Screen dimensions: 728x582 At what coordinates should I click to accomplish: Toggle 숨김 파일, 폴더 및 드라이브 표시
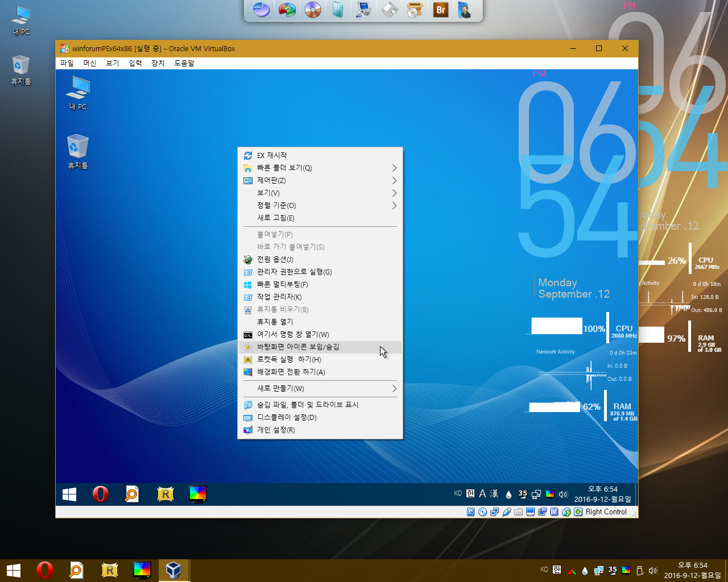(320, 405)
